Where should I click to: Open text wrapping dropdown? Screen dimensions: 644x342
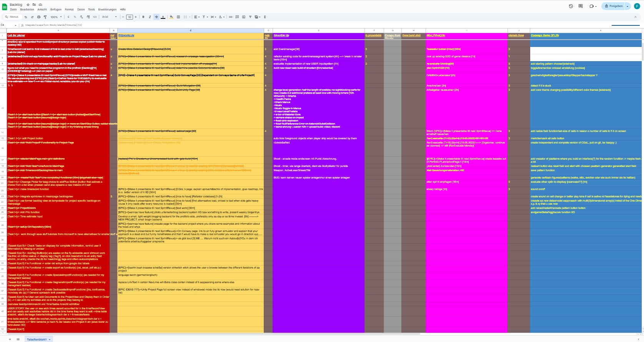(x=213, y=17)
